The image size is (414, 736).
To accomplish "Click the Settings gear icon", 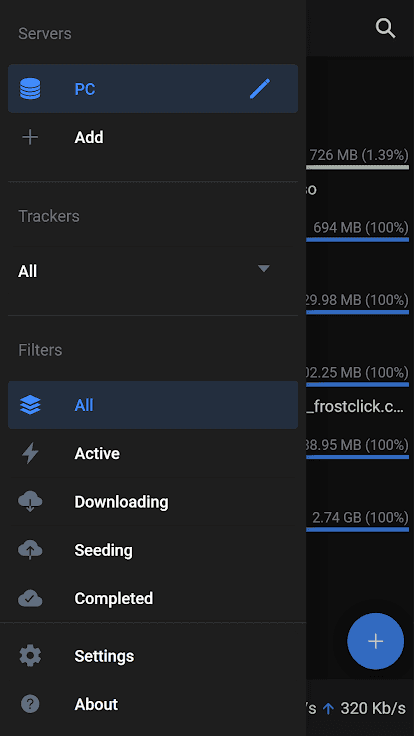I will pyautogui.click(x=30, y=656).
